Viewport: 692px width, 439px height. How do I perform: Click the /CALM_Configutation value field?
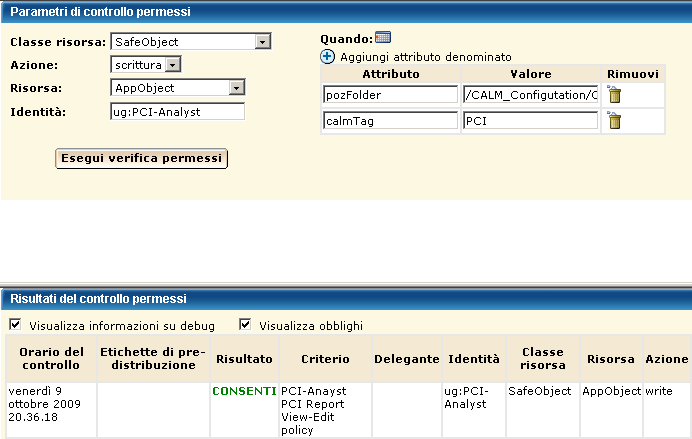tap(530, 94)
